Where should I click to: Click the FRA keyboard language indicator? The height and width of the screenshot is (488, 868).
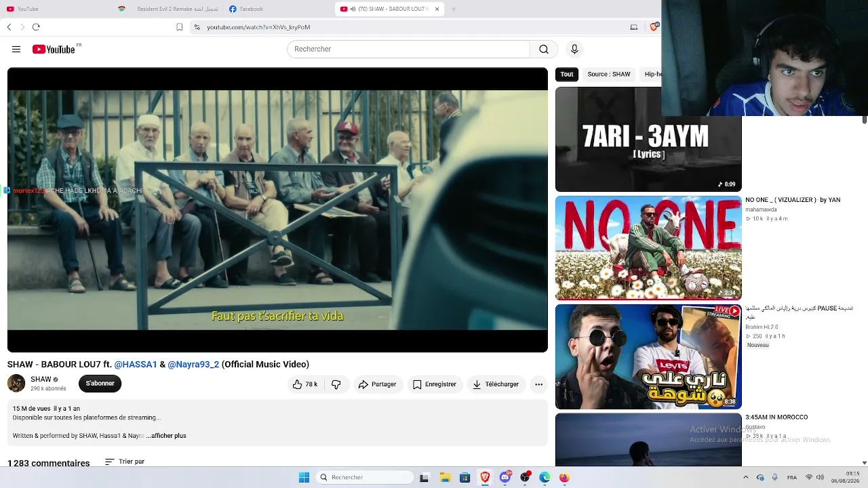(x=792, y=477)
